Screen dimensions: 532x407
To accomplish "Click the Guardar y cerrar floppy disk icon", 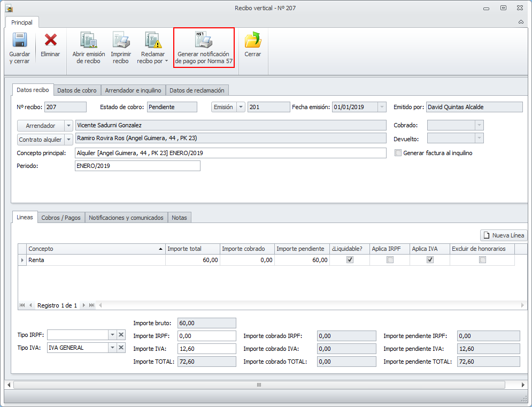I will 20,41.
